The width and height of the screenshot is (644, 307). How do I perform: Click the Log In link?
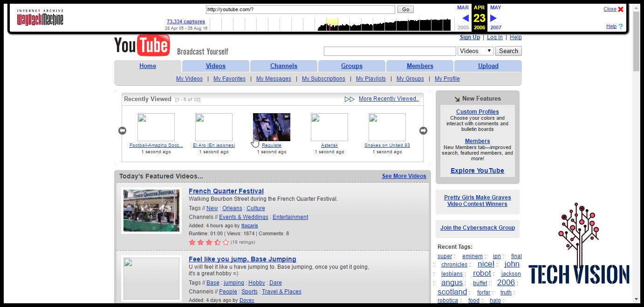tap(495, 37)
